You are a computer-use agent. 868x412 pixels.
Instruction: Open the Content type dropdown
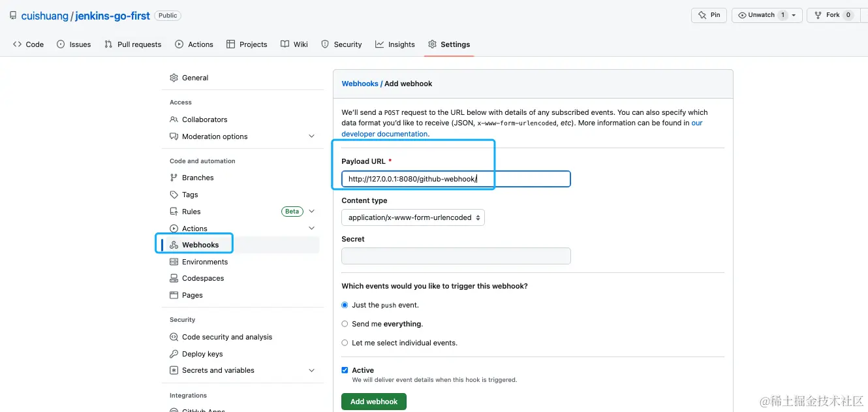coord(413,217)
